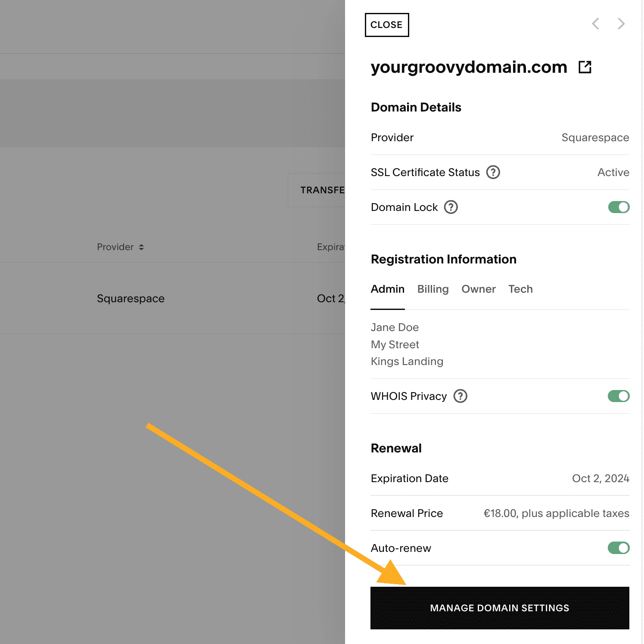Click the Renewal Price entry

click(x=556, y=513)
